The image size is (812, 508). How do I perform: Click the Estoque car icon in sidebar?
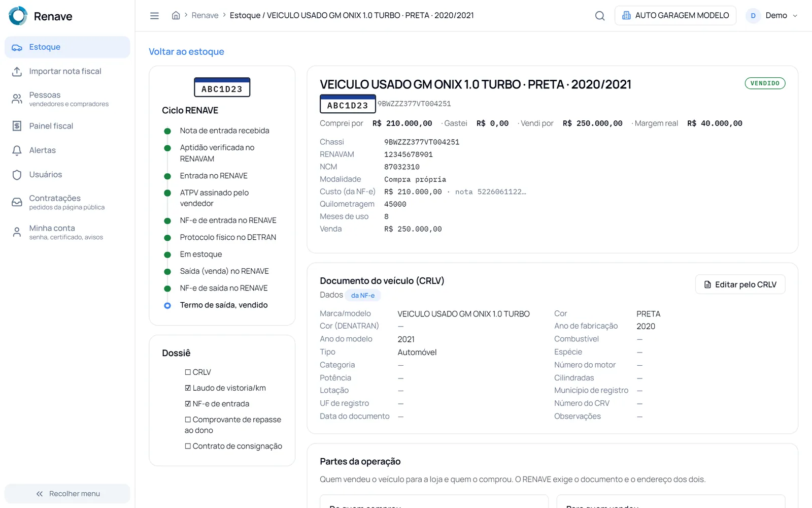(x=17, y=47)
